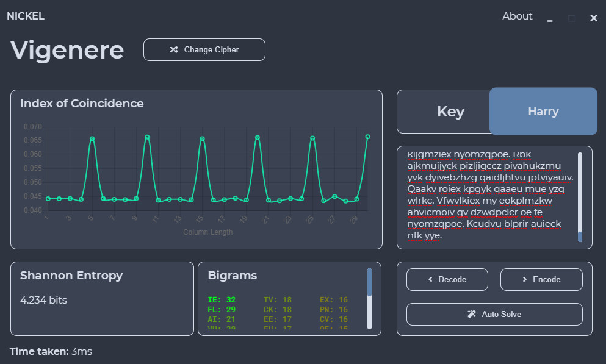Image resolution: width=606 pixels, height=364 pixels.
Task: Close the Nickel window
Action: [x=594, y=18]
